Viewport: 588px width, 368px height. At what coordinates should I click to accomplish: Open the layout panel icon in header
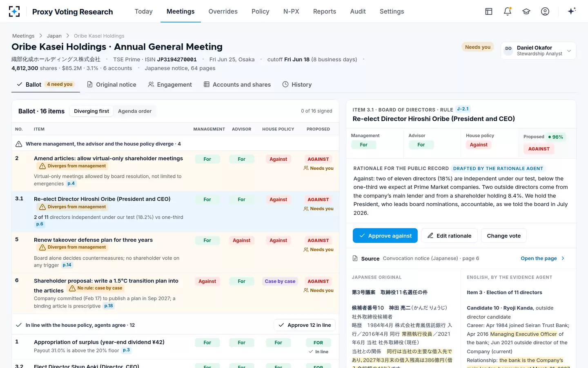tap(489, 11)
